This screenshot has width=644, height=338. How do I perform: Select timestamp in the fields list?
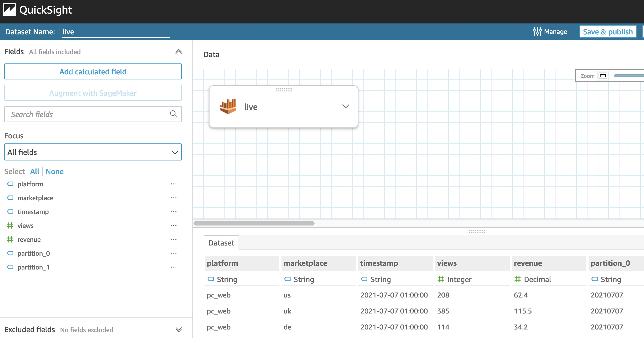(33, 212)
